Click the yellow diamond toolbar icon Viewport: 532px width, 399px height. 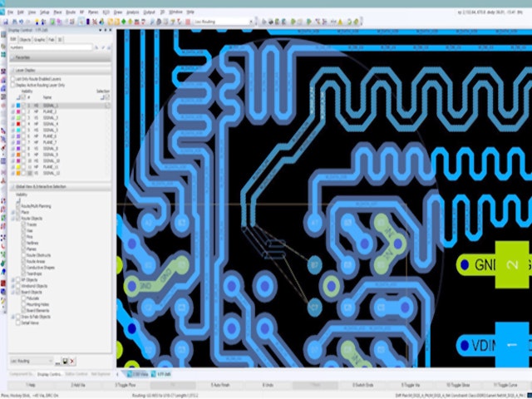pos(131,22)
